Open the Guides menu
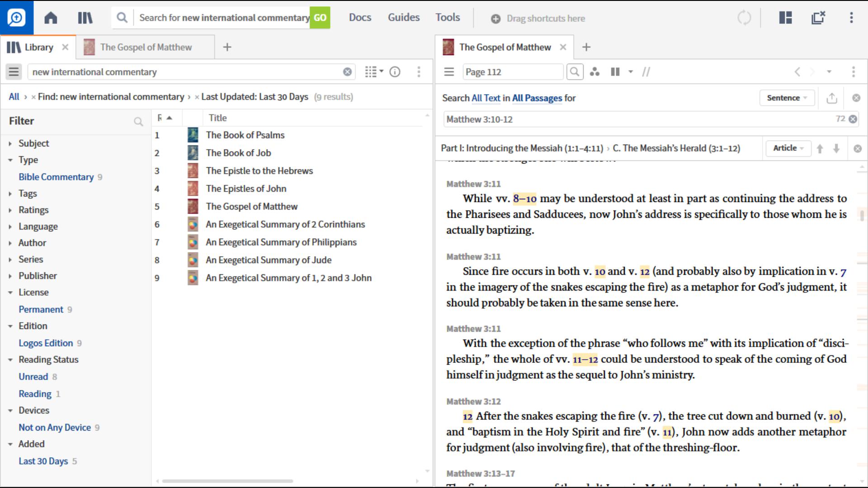Viewport: 868px width, 488px height. (x=403, y=18)
